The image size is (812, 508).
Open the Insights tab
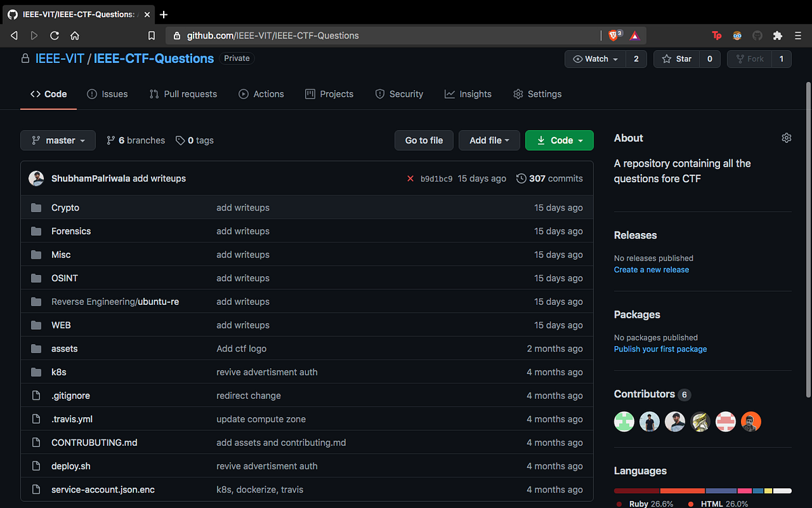point(468,93)
